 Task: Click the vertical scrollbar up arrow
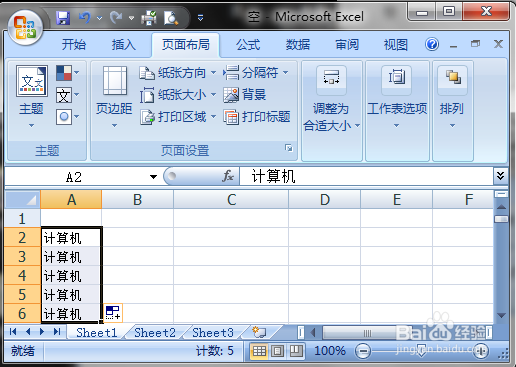[x=501, y=207]
